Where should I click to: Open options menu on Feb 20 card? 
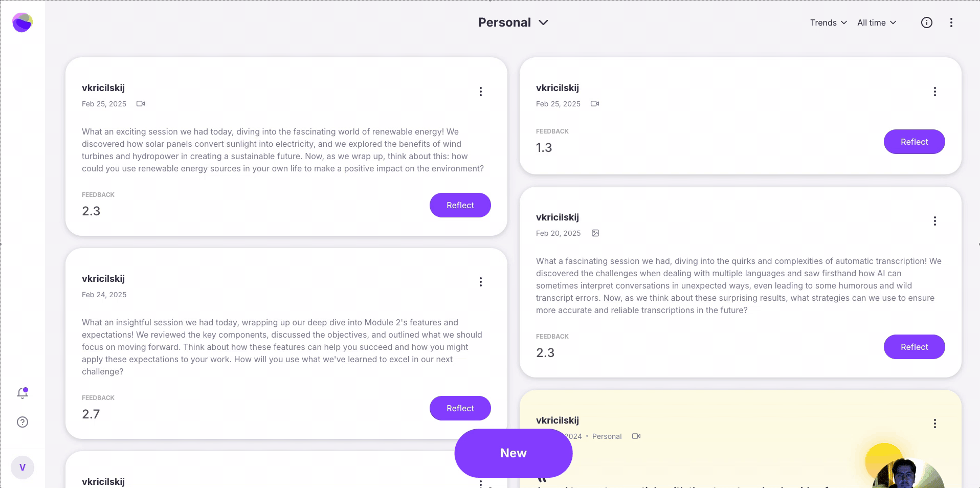(934, 221)
